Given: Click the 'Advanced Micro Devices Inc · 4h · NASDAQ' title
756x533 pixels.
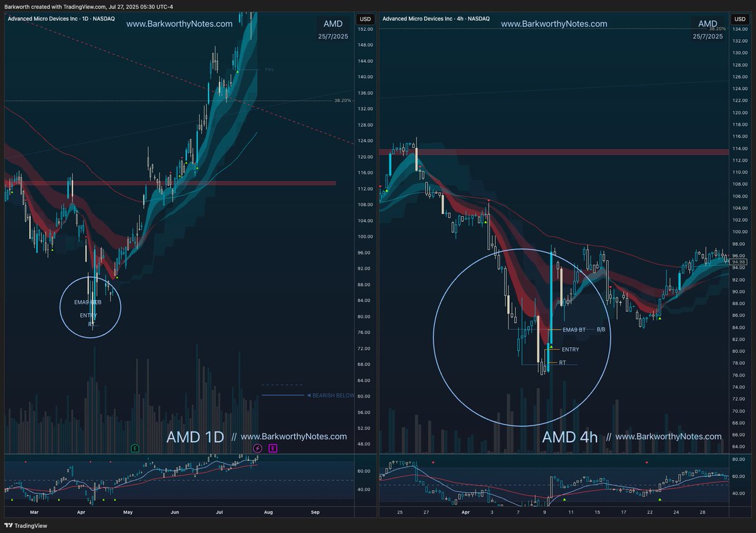Looking at the screenshot, I should tap(436, 19).
